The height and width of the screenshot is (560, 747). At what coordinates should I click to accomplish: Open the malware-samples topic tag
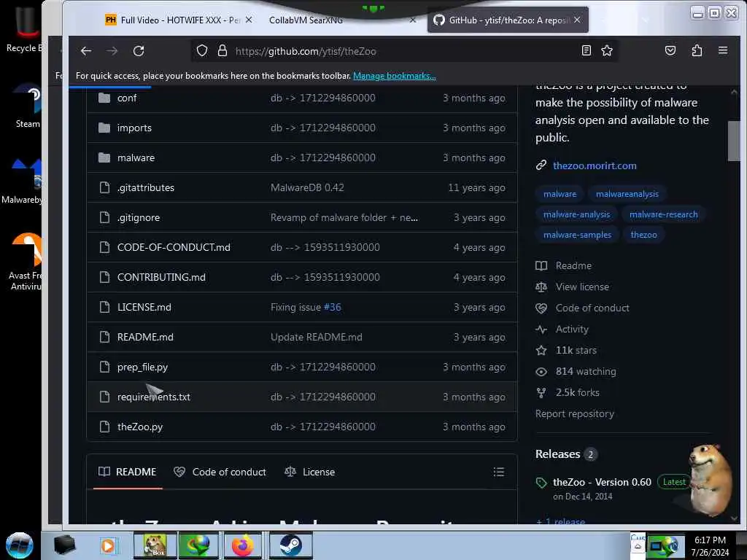click(x=577, y=235)
